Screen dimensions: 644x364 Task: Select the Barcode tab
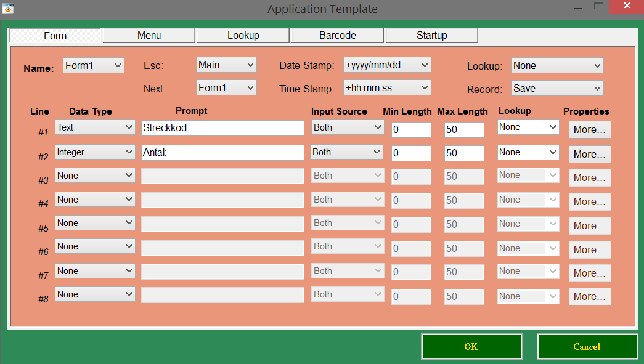(x=337, y=35)
